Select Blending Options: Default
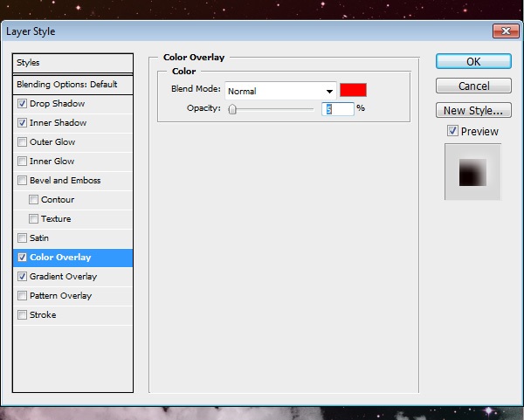The width and height of the screenshot is (524, 420). [x=72, y=85]
